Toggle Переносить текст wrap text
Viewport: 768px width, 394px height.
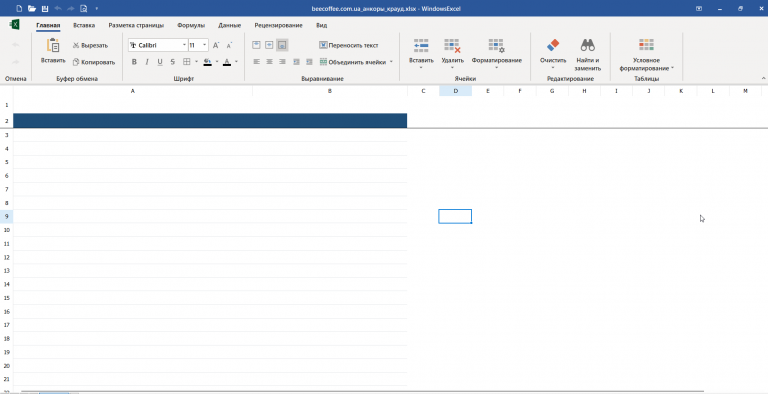point(349,45)
